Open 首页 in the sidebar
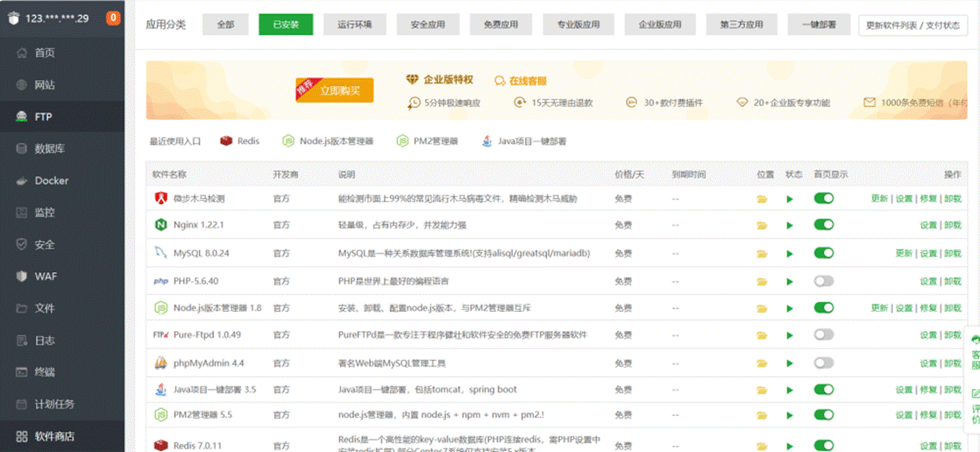This screenshot has width=980, height=452. (62, 53)
